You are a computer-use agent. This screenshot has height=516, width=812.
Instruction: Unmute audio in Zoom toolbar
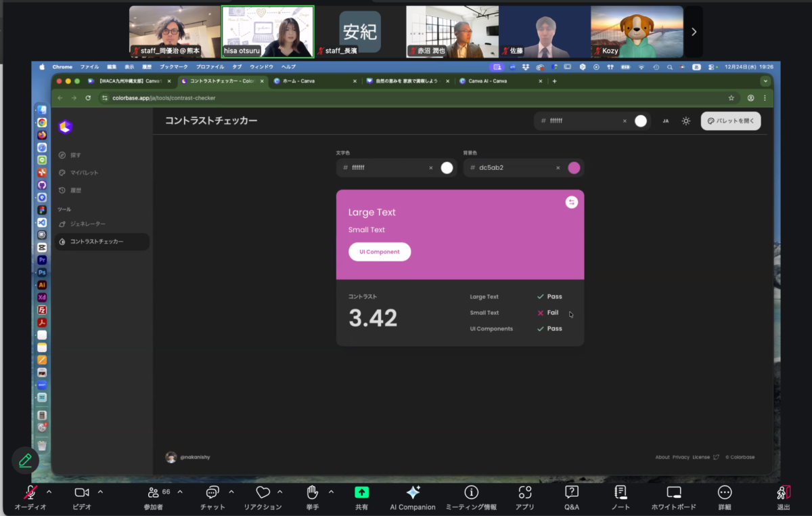click(x=30, y=492)
